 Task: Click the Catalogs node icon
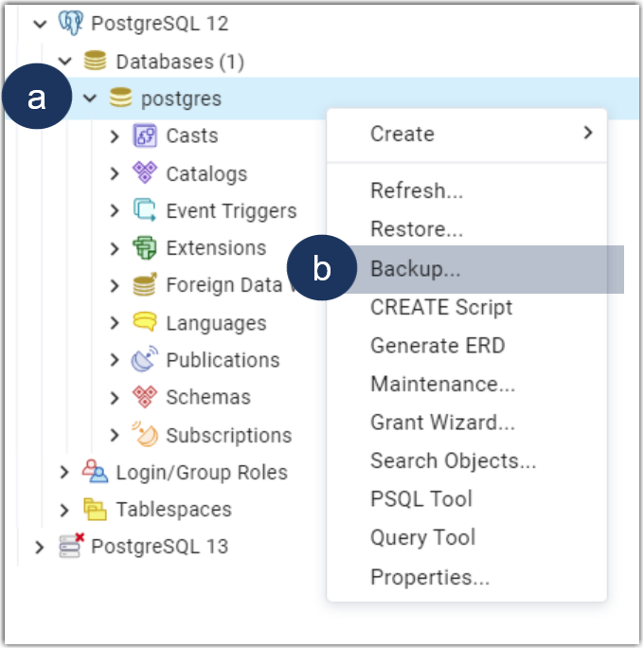pyautogui.click(x=144, y=173)
